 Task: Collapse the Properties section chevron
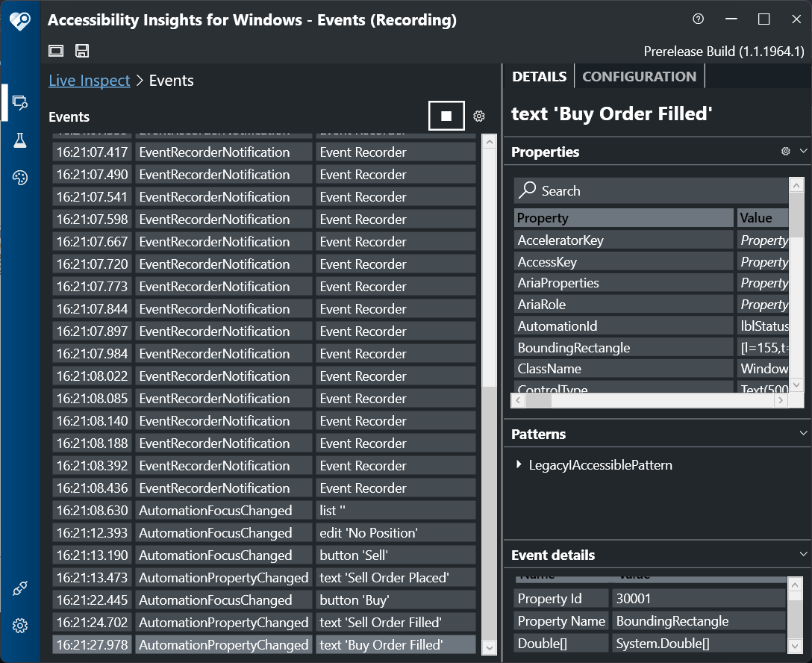(803, 151)
